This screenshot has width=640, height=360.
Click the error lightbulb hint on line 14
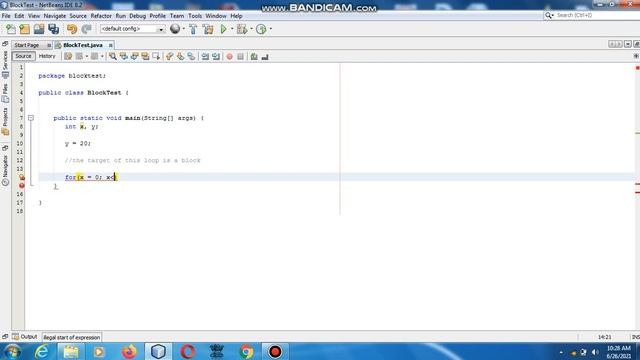pyautogui.click(x=22, y=177)
